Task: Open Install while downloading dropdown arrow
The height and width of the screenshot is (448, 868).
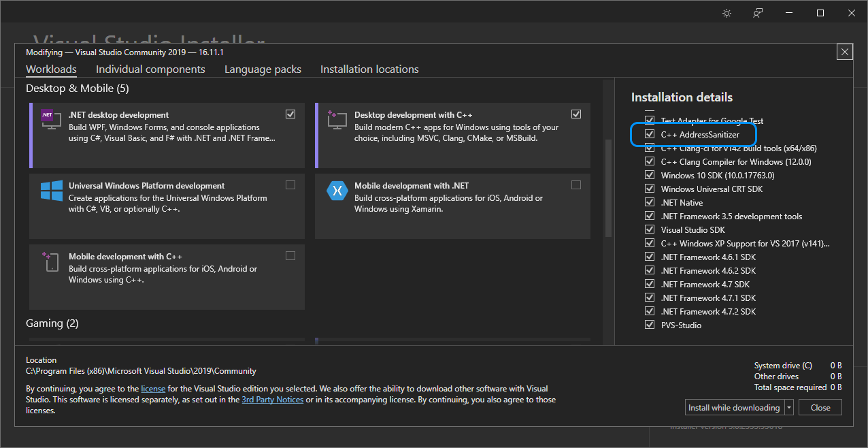Action: click(x=789, y=408)
